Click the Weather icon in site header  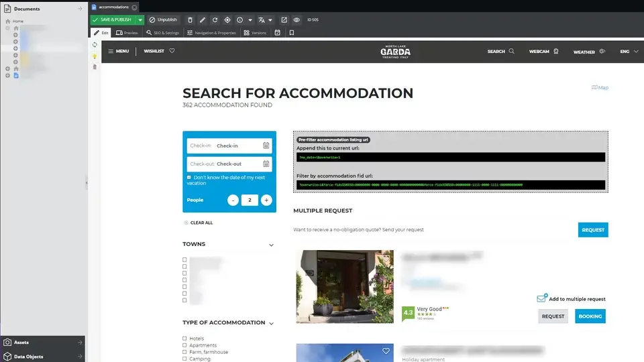click(x=602, y=52)
